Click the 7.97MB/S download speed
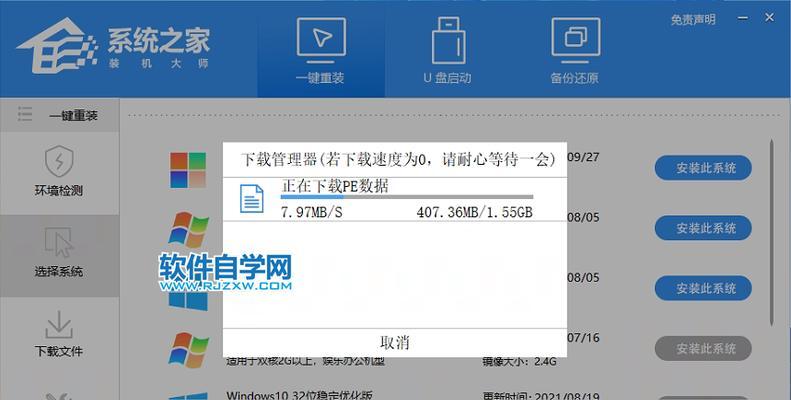791x400 pixels. 311,212
